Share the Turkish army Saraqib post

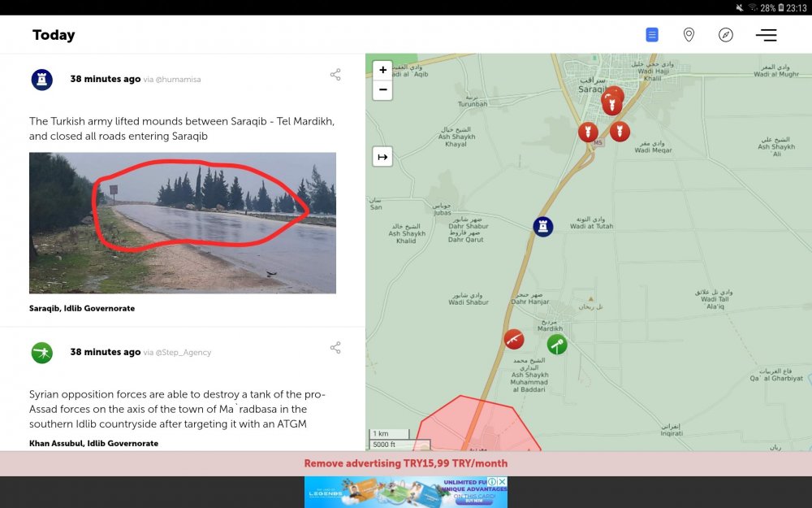[335, 75]
